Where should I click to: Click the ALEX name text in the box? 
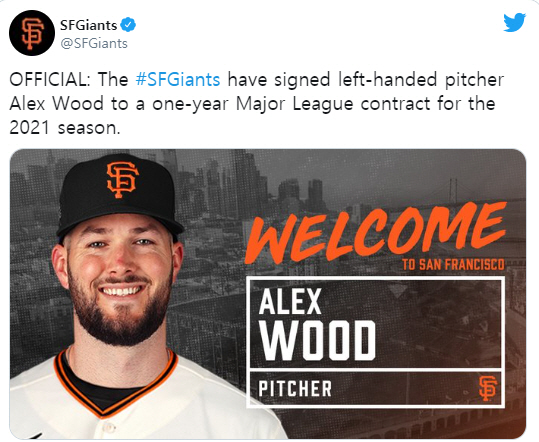290,302
